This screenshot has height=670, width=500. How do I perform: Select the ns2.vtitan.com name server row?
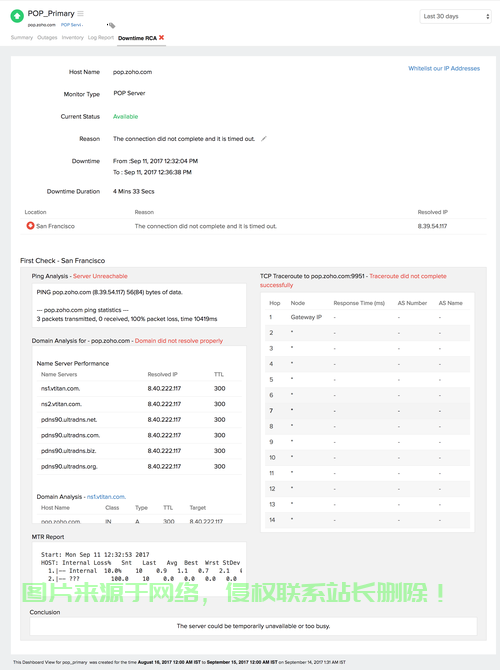coord(139,404)
